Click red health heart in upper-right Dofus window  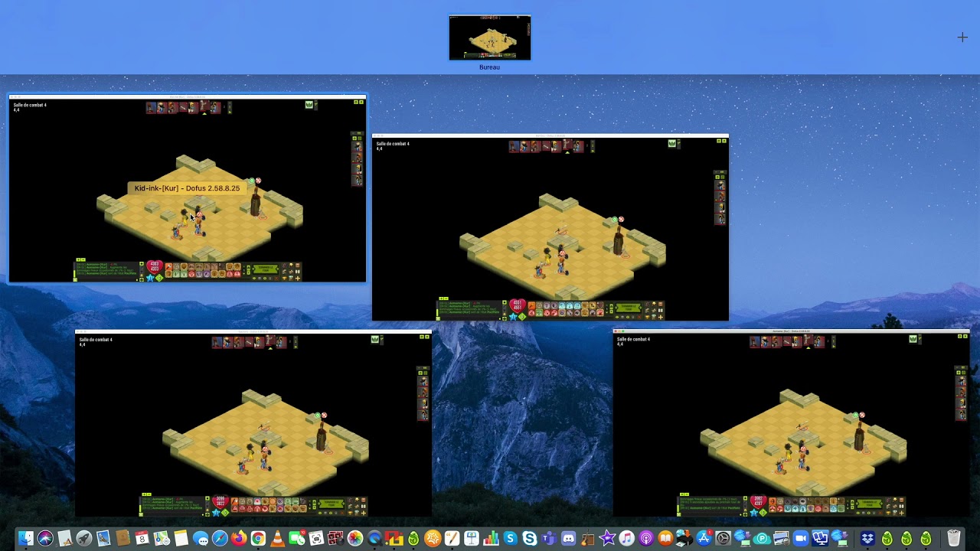point(518,307)
